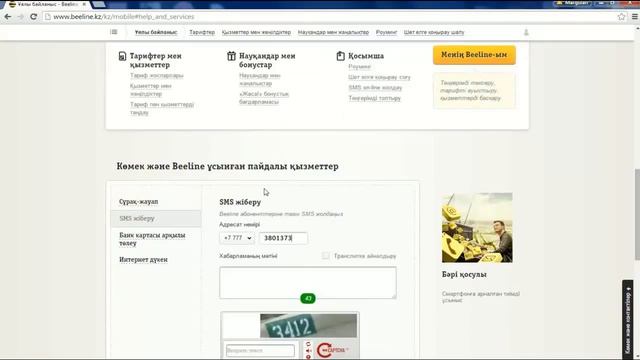Click the Науқандар мен бонустар heading

click(267, 60)
